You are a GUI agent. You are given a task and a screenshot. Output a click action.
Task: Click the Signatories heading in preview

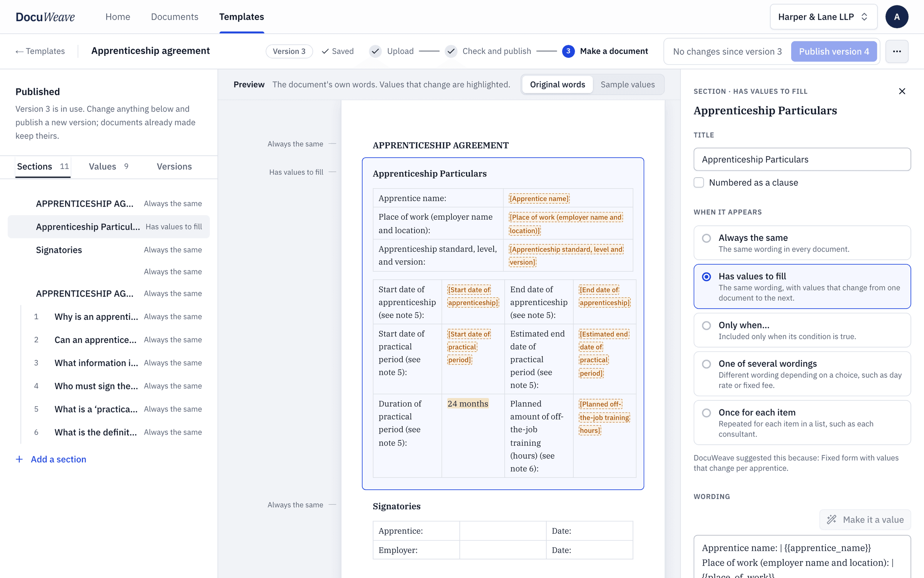[x=397, y=506]
